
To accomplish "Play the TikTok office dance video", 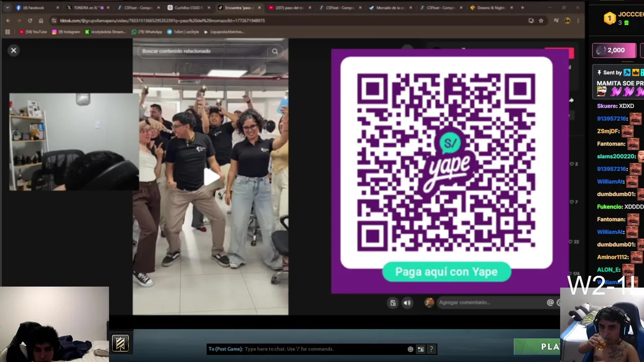I will 211,176.
